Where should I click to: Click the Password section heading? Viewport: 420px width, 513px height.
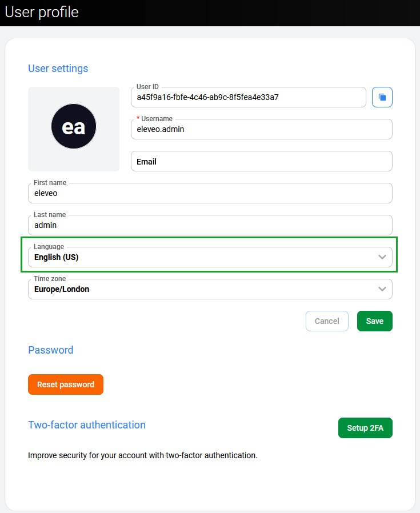[51, 350]
